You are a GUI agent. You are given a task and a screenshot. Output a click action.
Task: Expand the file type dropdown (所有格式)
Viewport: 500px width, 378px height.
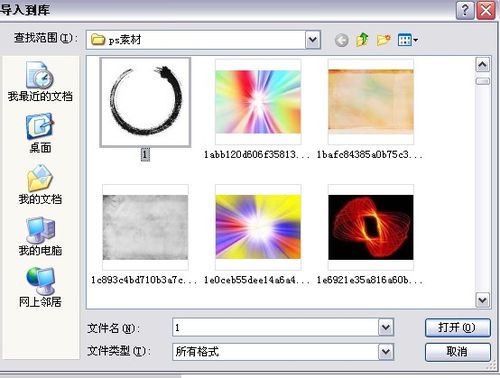click(x=386, y=352)
